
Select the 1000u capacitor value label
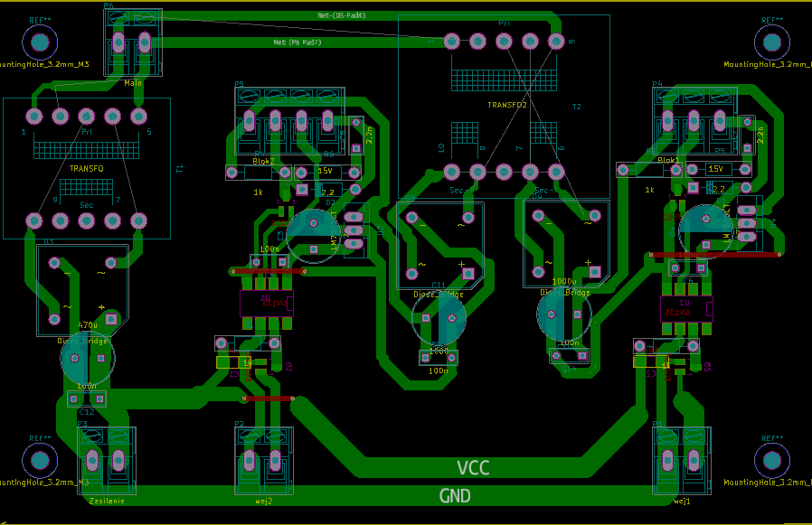pyautogui.click(x=564, y=282)
